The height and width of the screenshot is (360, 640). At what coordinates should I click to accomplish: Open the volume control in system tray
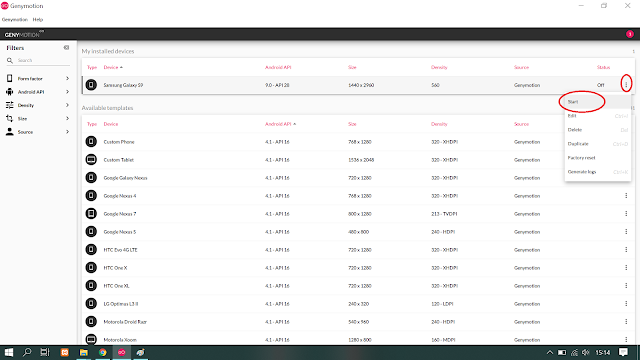click(x=586, y=352)
